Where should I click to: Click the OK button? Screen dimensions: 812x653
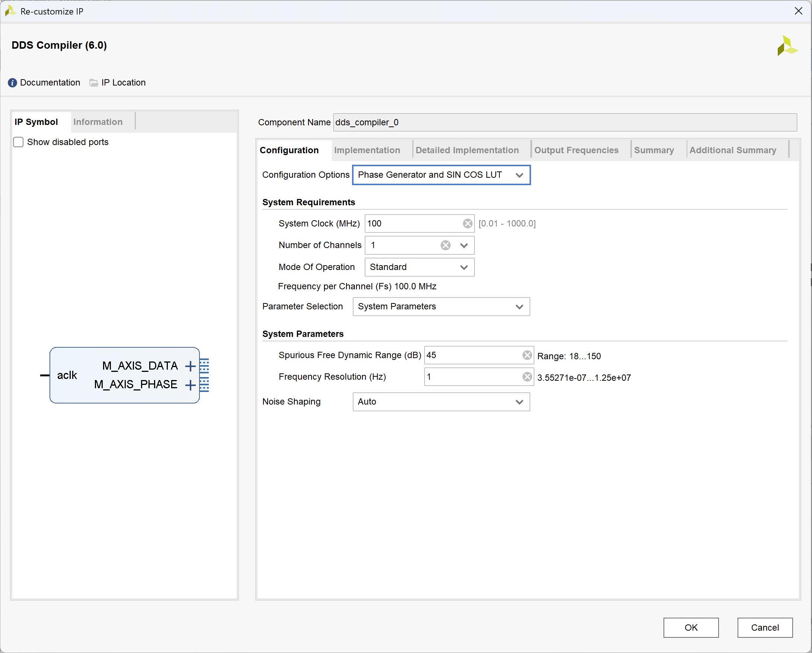691,628
